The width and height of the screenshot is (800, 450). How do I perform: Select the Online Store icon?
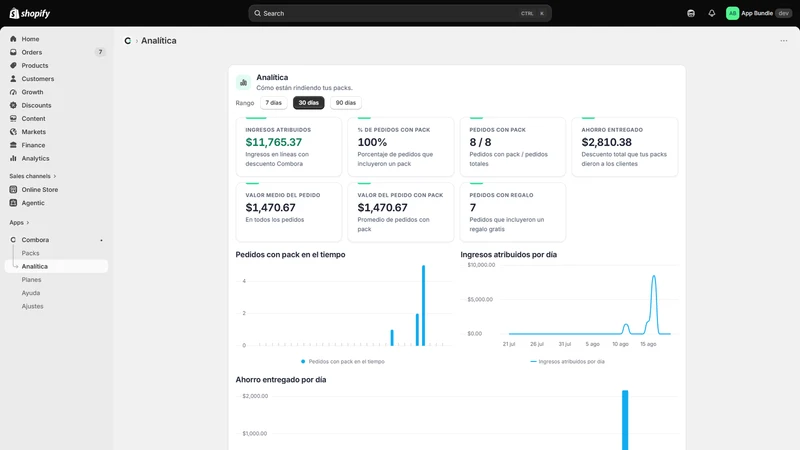13,189
